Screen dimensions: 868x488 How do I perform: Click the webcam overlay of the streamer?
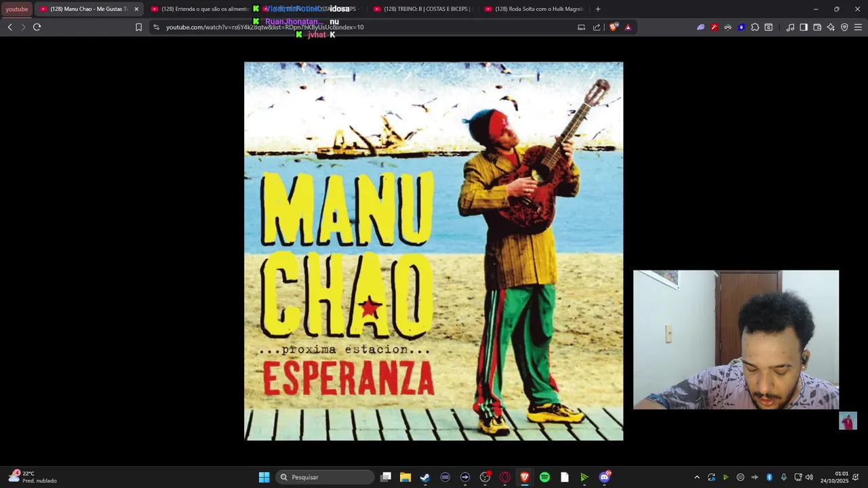point(736,340)
